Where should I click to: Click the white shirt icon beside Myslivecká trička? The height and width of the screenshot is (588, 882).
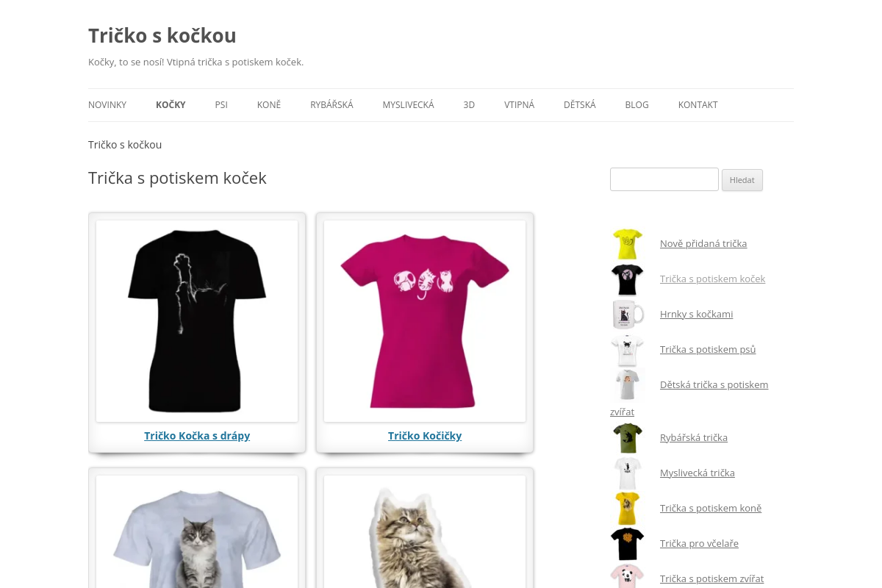point(628,473)
